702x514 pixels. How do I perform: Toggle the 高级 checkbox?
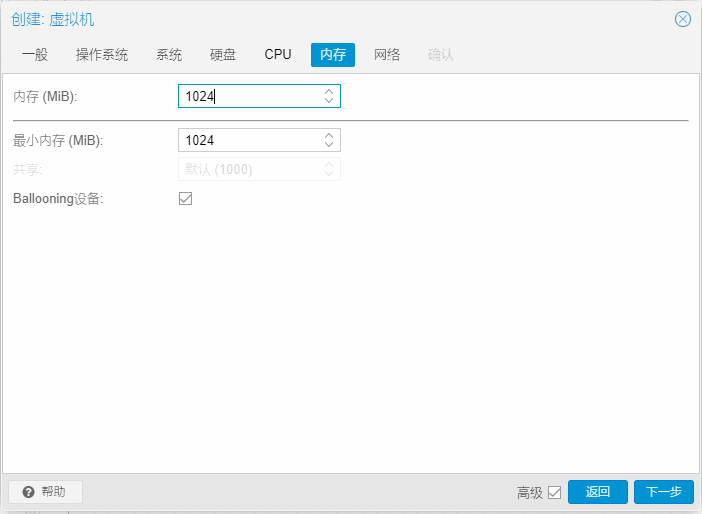[x=554, y=493]
